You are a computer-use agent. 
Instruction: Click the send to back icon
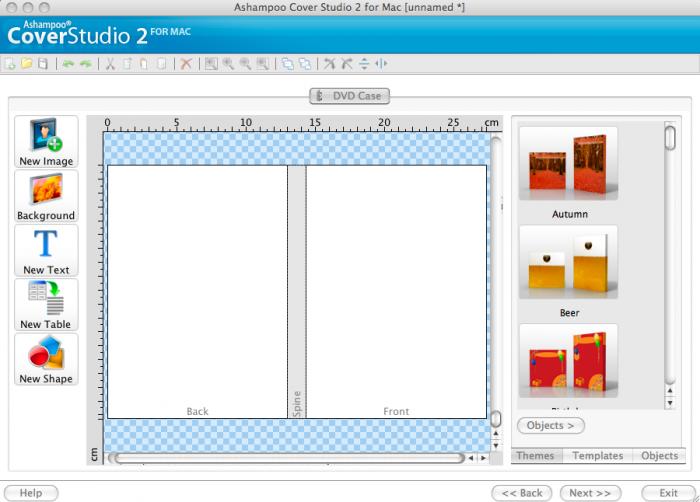coord(305,64)
